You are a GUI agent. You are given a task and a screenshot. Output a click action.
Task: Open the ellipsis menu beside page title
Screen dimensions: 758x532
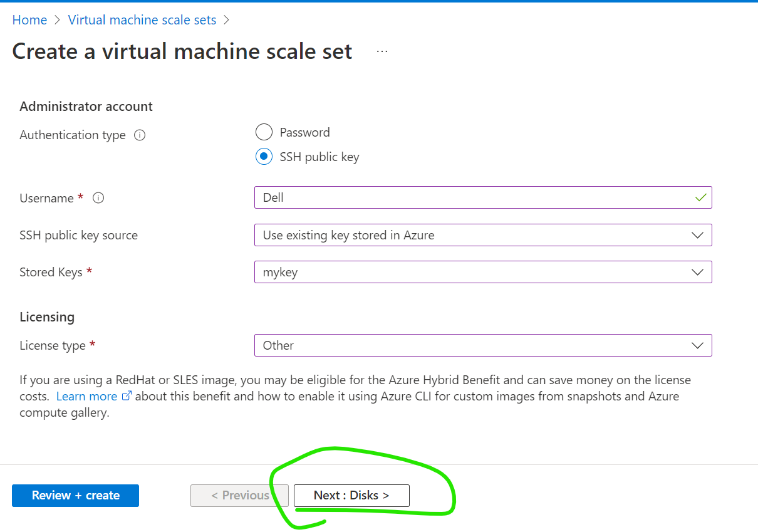pyautogui.click(x=382, y=51)
